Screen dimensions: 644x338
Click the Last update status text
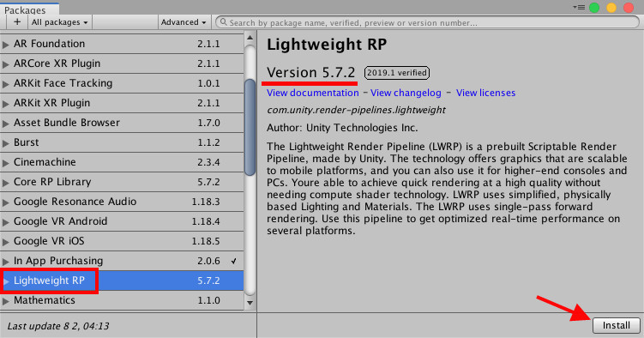(x=58, y=326)
